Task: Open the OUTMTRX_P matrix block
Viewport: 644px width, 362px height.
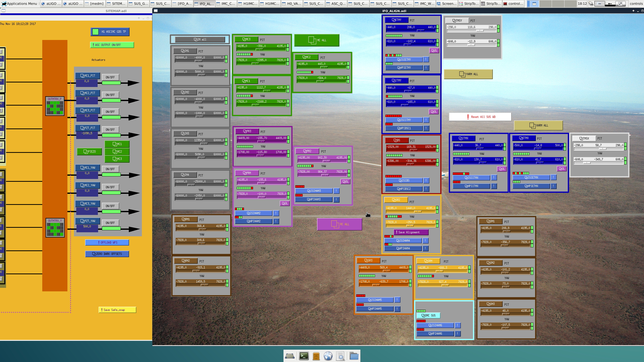Action: [x=55, y=106]
